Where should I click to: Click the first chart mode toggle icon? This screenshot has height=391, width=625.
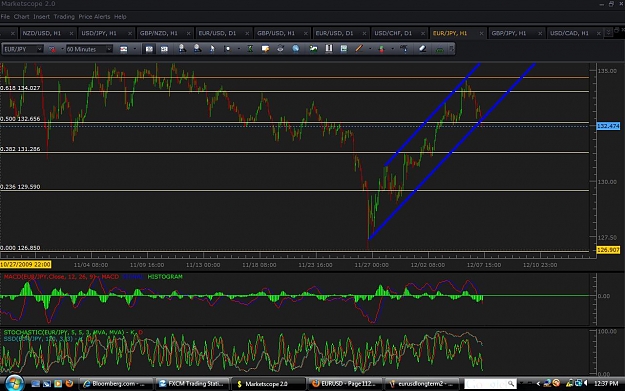(149, 49)
